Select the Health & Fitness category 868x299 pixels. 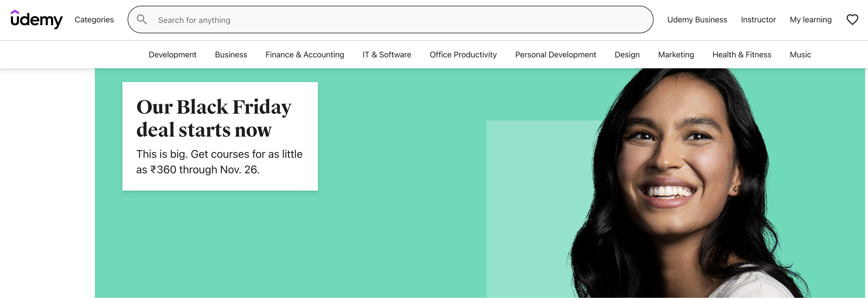point(742,55)
